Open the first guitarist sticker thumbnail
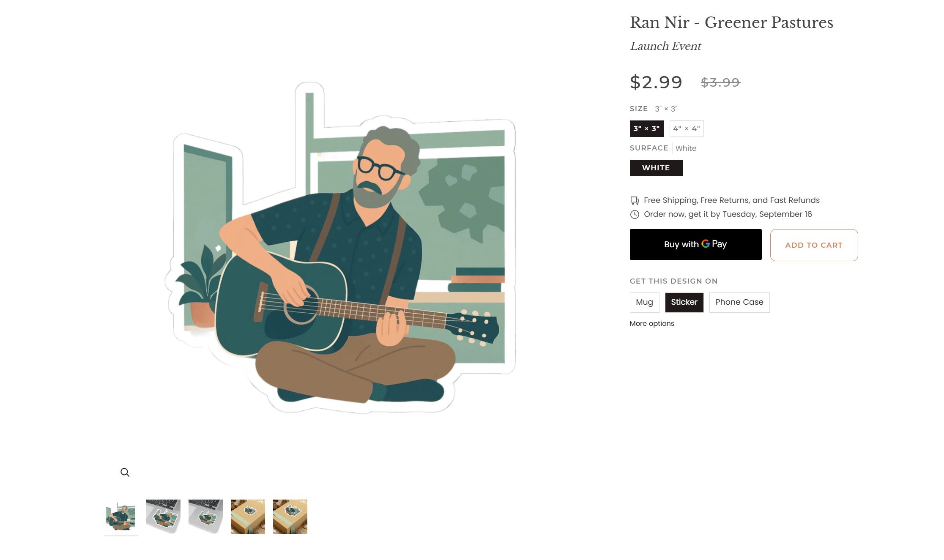This screenshot has width=944, height=560. coord(121,516)
